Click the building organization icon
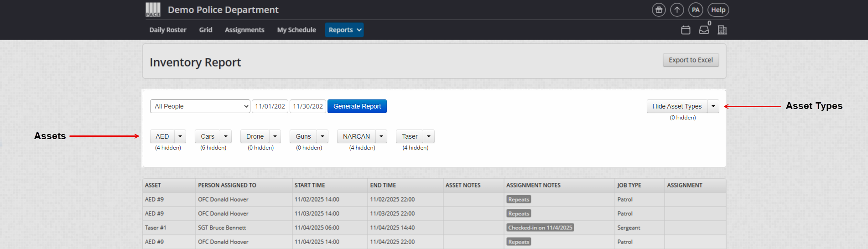 [722, 30]
